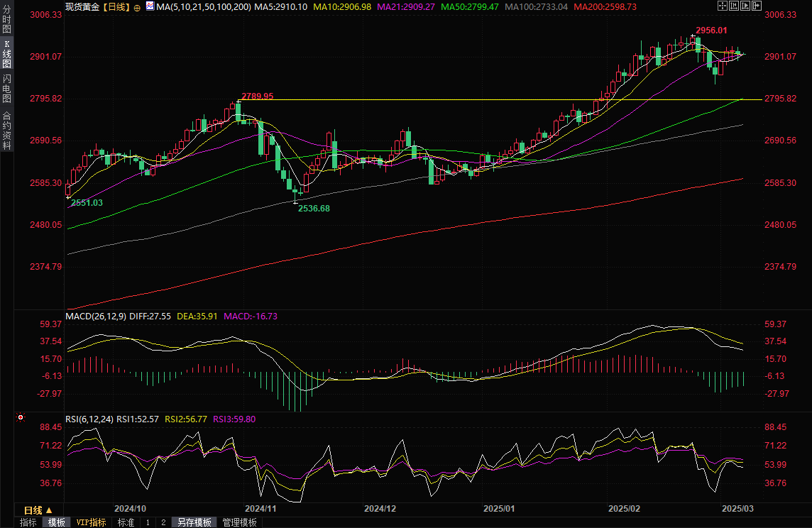Click the 管理模板 button

(240, 522)
